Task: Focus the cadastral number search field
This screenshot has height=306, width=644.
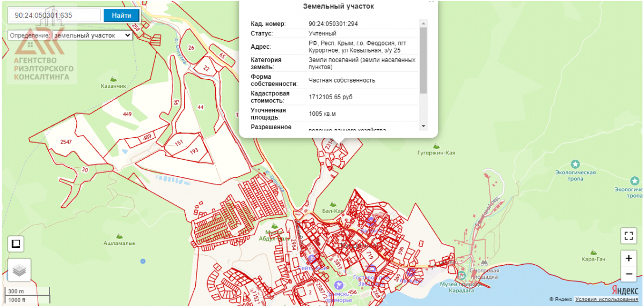Action: pyautogui.click(x=55, y=15)
